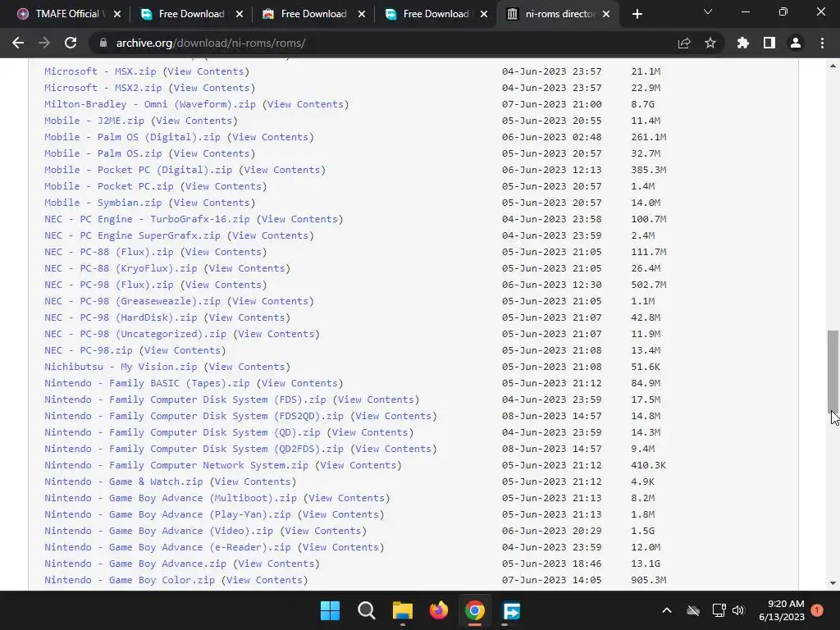Close the ni-roms directory tab
Screen dimensions: 840x630
click(606, 14)
